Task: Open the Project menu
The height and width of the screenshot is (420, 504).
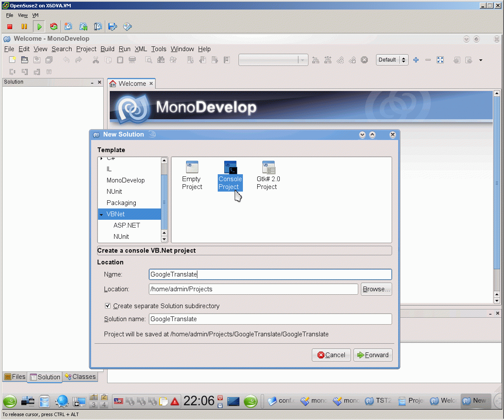Action: click(x=86, y=49)
